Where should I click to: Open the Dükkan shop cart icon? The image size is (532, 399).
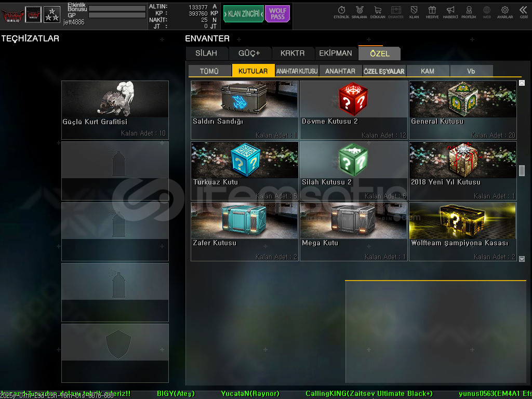378,12
